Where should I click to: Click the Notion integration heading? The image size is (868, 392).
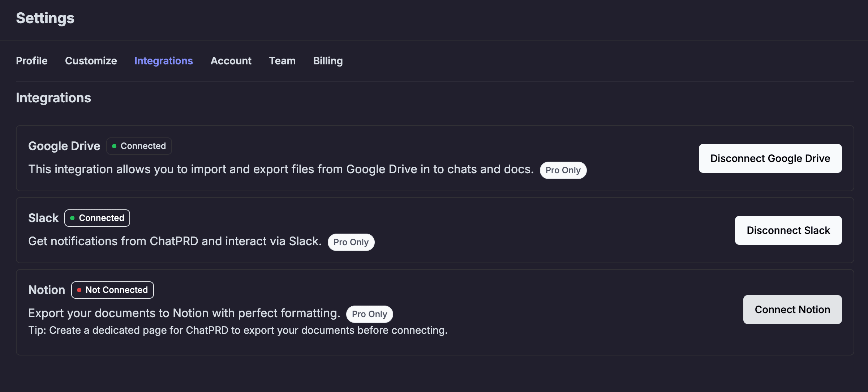coord(47,290)
